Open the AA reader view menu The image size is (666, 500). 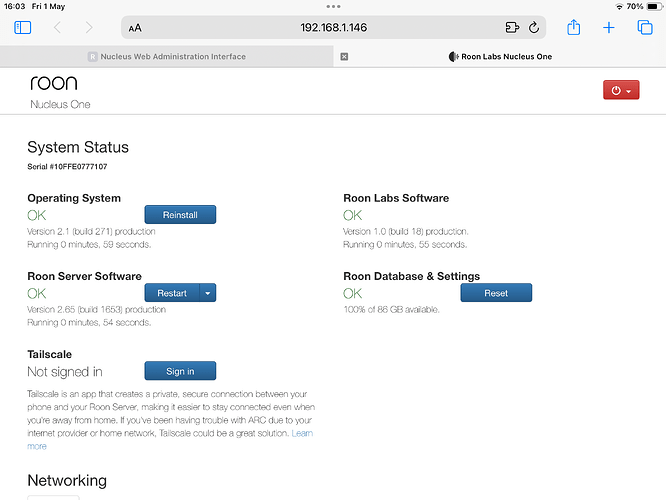135,28
